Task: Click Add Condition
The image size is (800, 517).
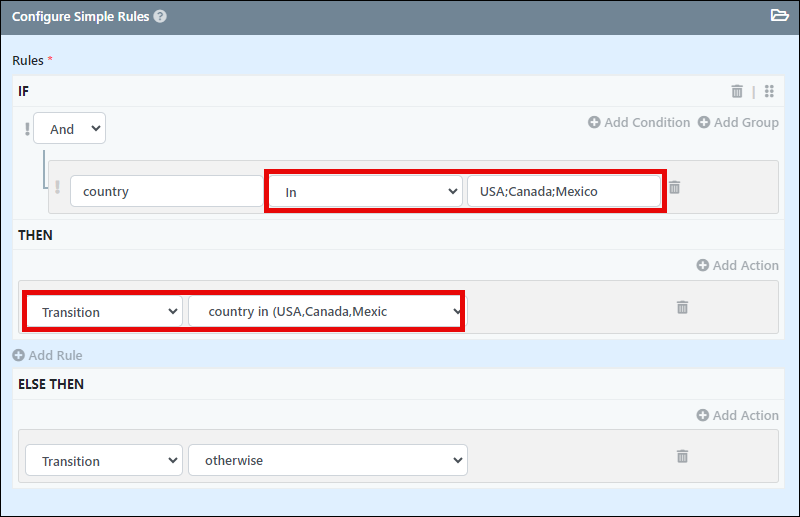Action: coord(639,122)
